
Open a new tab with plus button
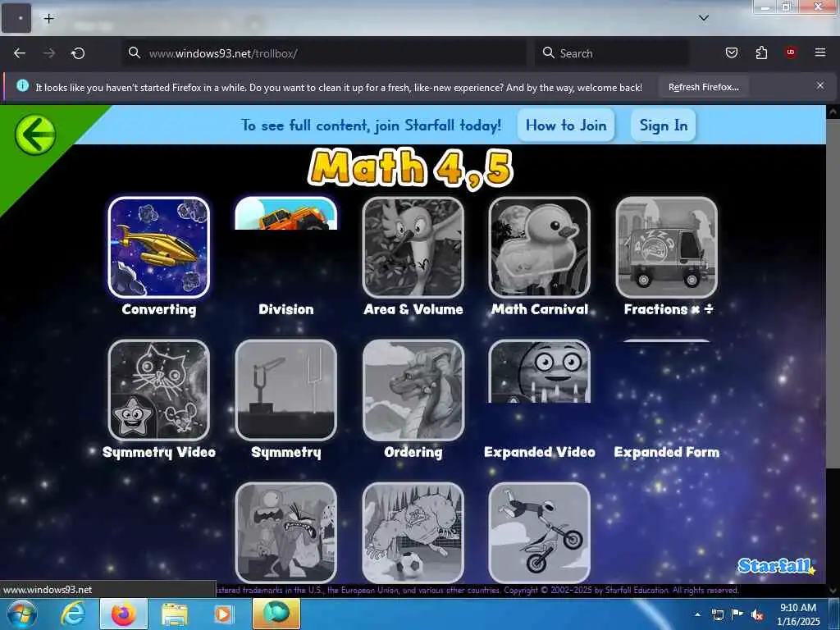pos(48,19)
